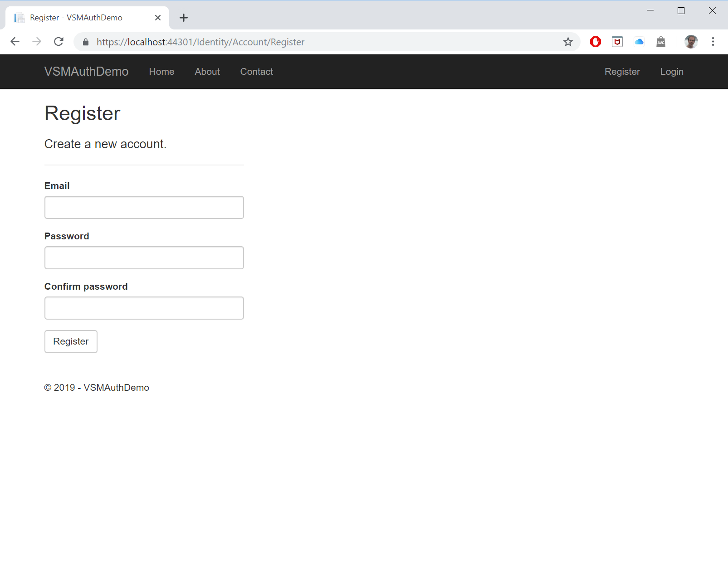
Task: Click the browser forward arrow
Action: (x=37, y=42)
